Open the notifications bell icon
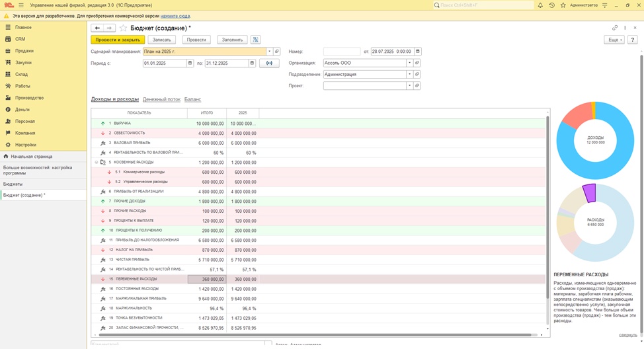The height and width of the screenshot is (349, 644). coord(542,5)
